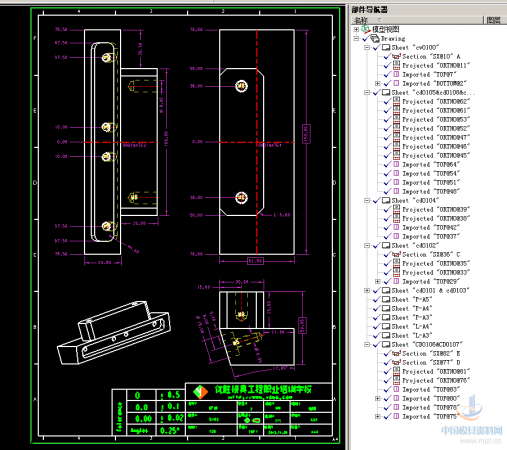Select Projected "ORTHO@33" row label
The width and height of the screenshot is (507, 450).
click(436, 272)
